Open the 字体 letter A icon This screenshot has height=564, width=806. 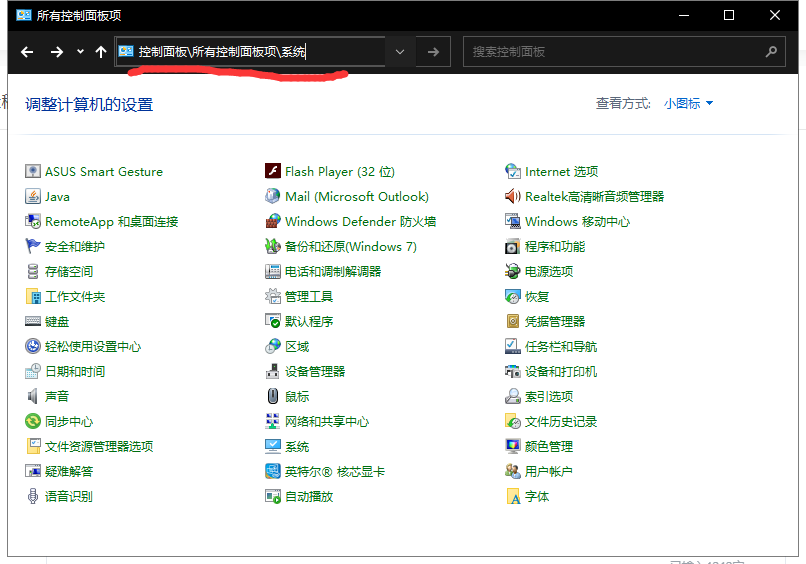(513, 496)
